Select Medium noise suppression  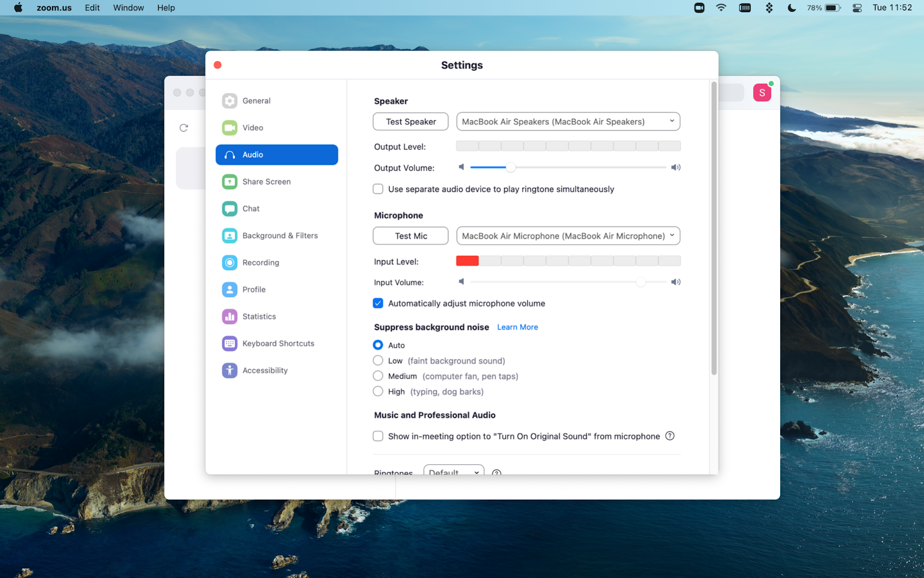click(x=378, y=376)
